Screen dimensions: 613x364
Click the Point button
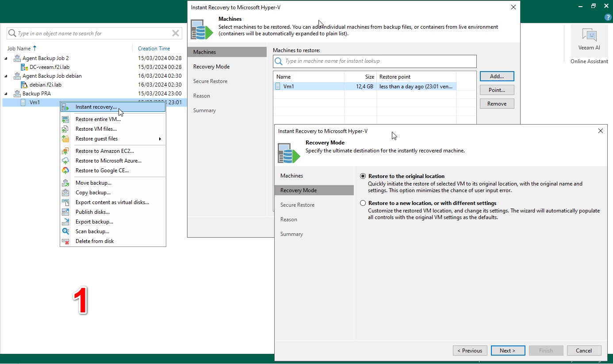[x=497, y=90]
